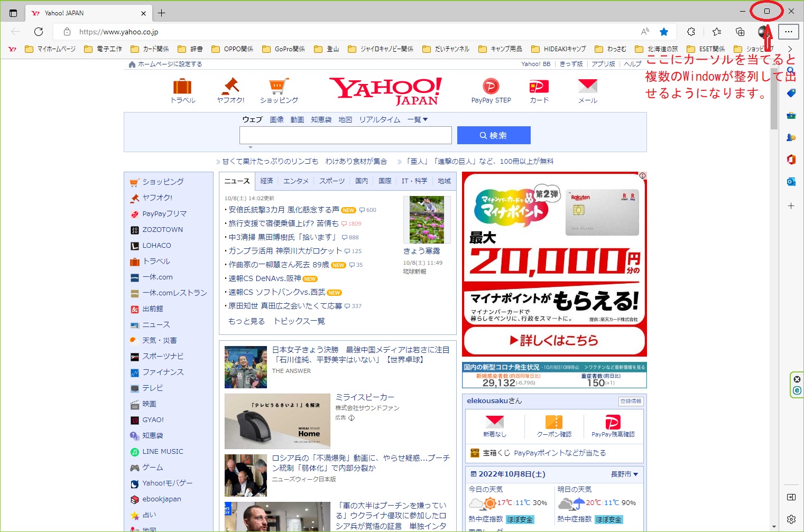
Task: Show more favorites with the overflow chevron
Action: point(790,49)
